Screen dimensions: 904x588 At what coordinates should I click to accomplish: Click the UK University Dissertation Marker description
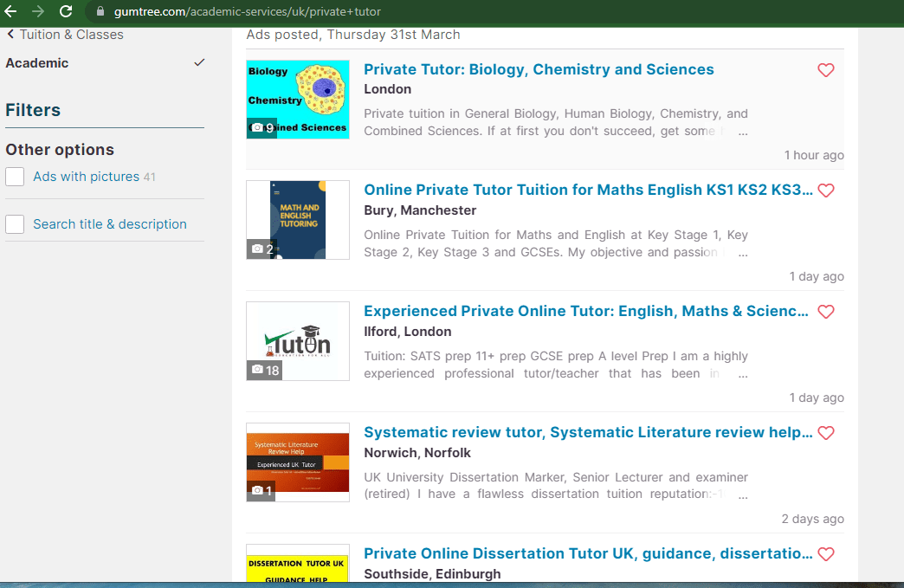click(556, 486)
